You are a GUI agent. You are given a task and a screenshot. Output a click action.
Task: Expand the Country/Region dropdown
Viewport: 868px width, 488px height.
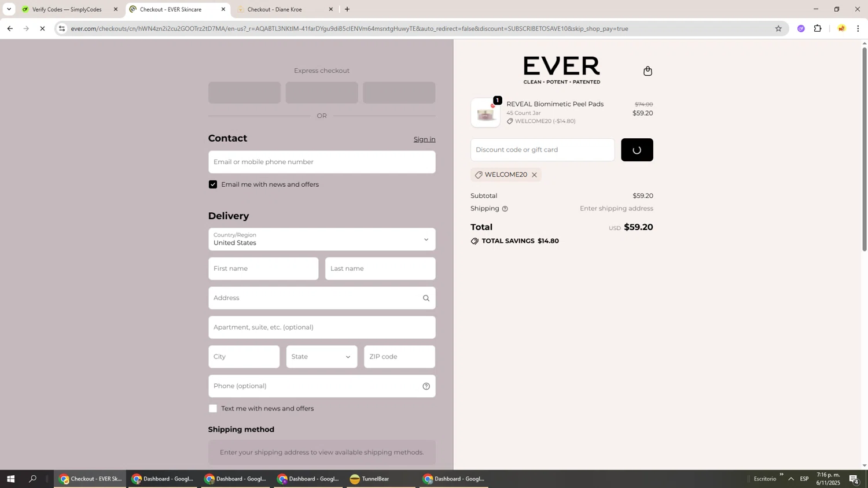tap(322, 239)
